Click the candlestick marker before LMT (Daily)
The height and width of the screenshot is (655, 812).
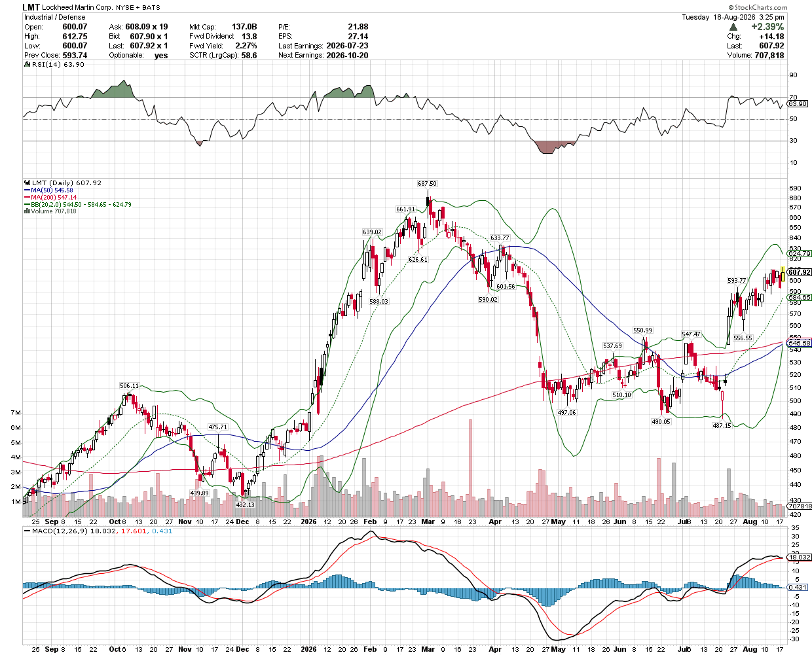point(27,183)
